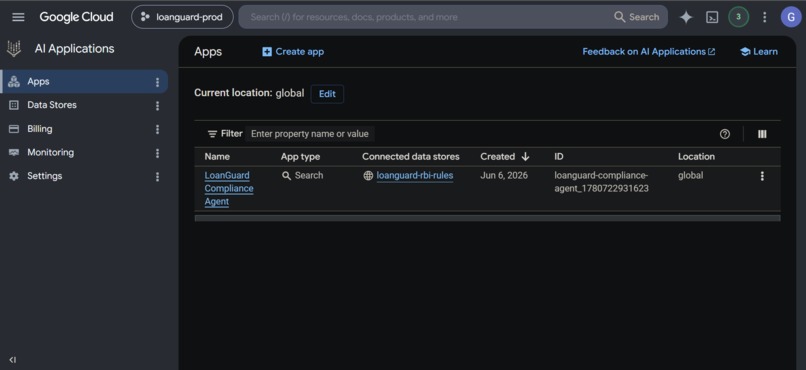Open the three-dot menu beside Monitoring
This screenshot has width=806, height=370.
click(157, 153)
